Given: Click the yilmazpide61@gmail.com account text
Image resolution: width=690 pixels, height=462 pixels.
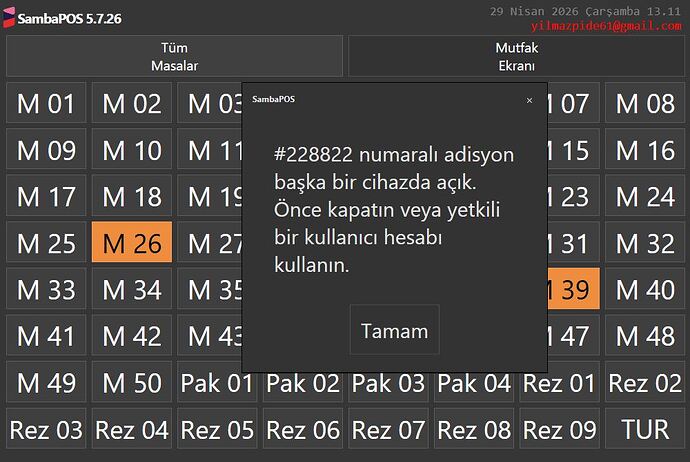Looking at the screenshot, I should [606, 26].
